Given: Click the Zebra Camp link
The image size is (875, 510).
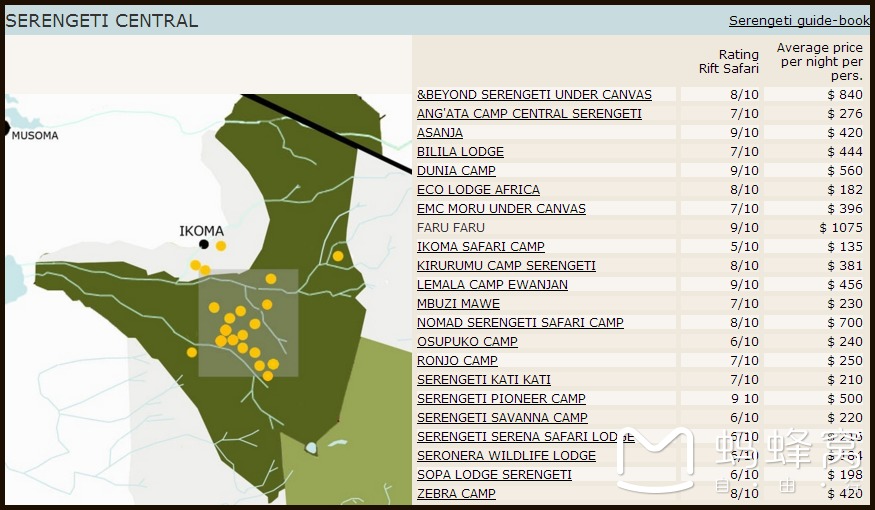Looking at the screenshot, I should click(x=456, y=494).
